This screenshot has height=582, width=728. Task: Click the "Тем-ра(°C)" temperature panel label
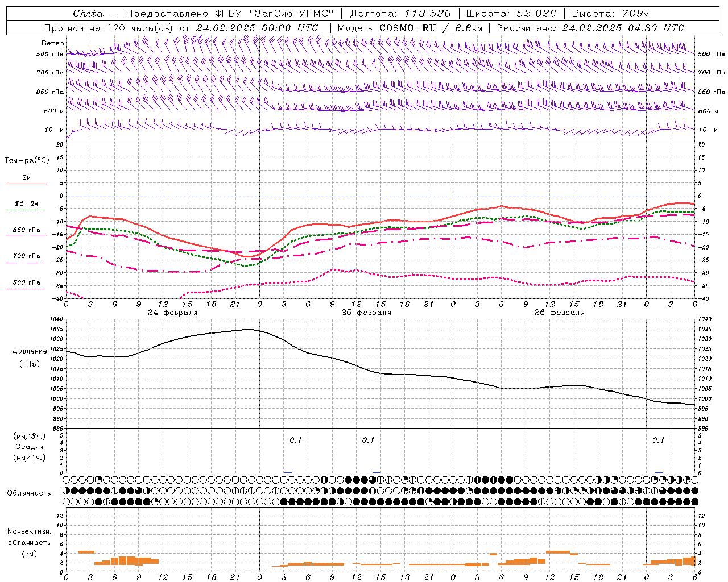[27, 161]
